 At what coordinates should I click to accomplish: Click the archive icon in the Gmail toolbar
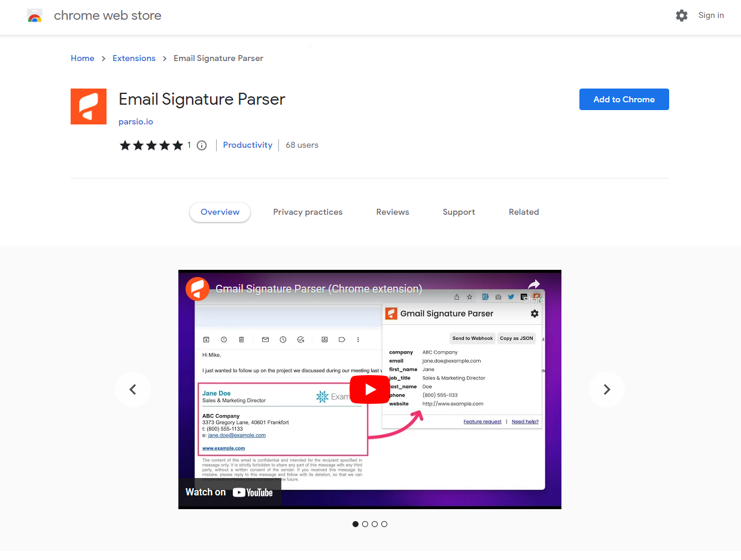point(206,339)
